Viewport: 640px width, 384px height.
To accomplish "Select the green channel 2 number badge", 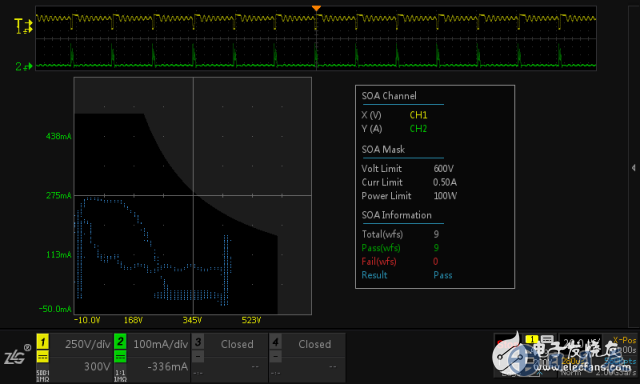I will pyautogui.click(x=120, y=342).
